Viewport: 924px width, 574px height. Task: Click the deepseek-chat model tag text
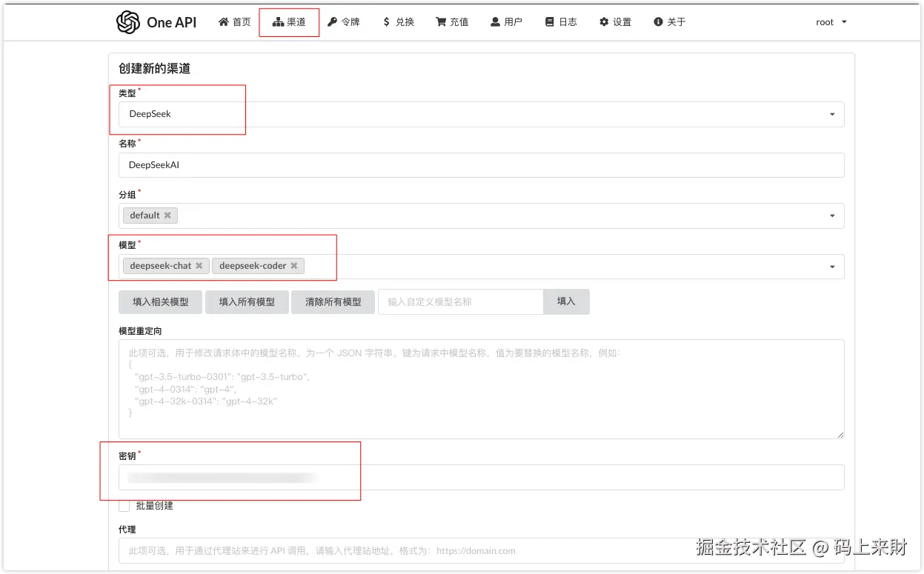point(161,266)
